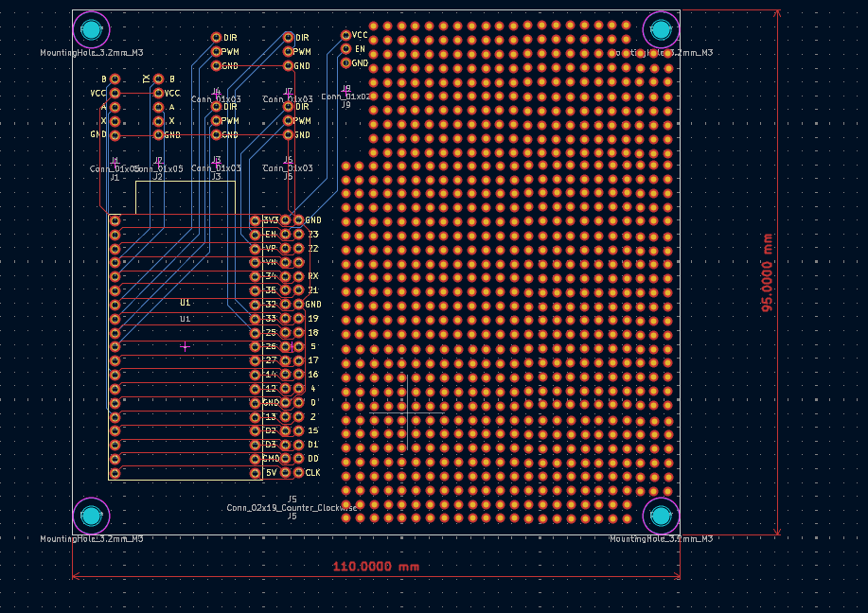Select the U1 reference label

[x=186, y=303]
